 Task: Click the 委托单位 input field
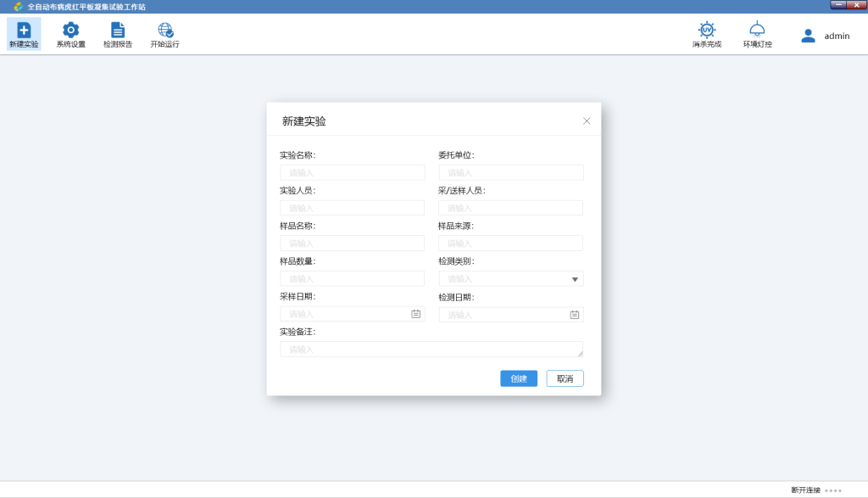coord(510,173)
